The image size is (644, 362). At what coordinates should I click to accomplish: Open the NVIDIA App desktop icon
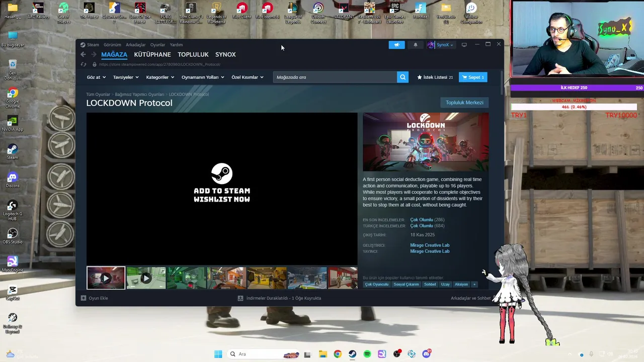pos(13,124)
